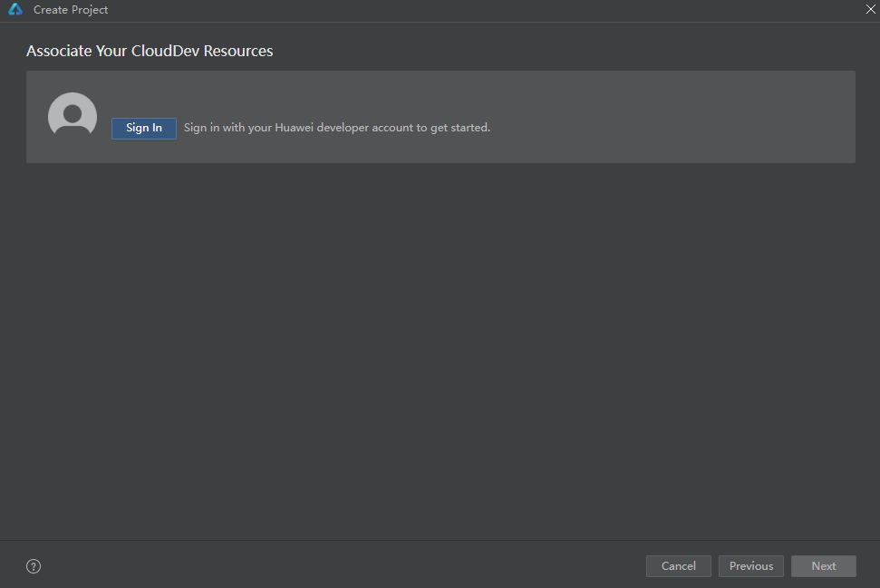The width and height of the screenshot is (880, 588).
Task: Click the word Resources in the heading
Action: point(238,52)
